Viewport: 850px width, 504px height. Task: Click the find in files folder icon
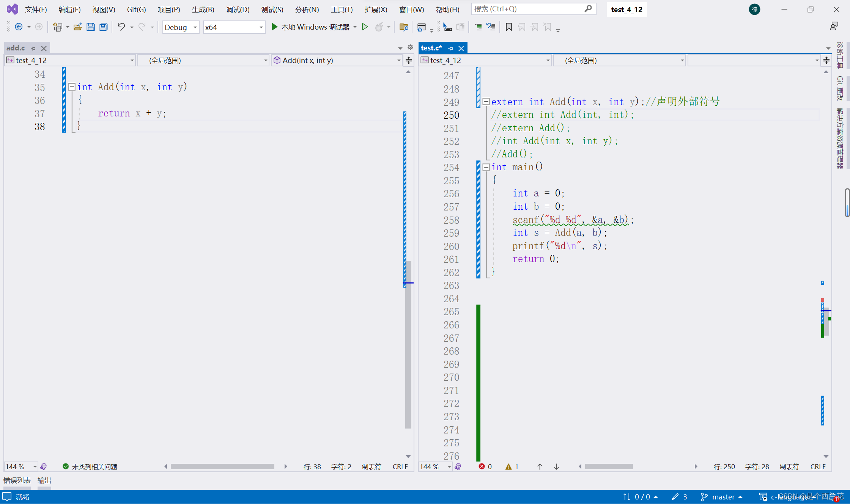pyautogui.click(x=404, y=27)
